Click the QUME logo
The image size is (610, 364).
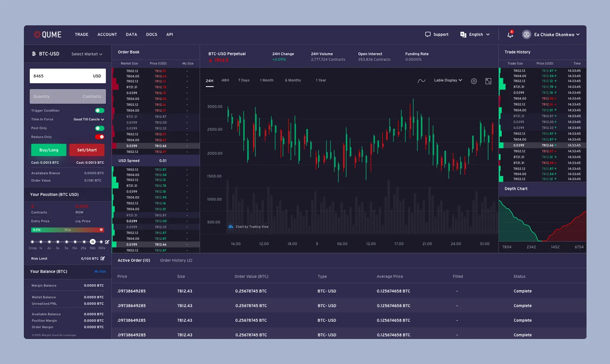click(48, 35)
